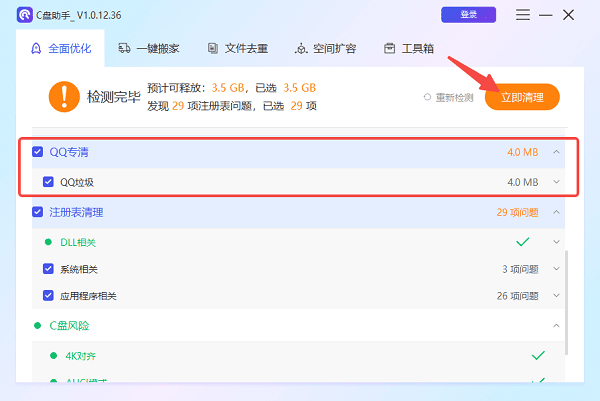Toggle the 系统相关 checkbox
This screenshot has width=600, height=401.
[48, 269]
